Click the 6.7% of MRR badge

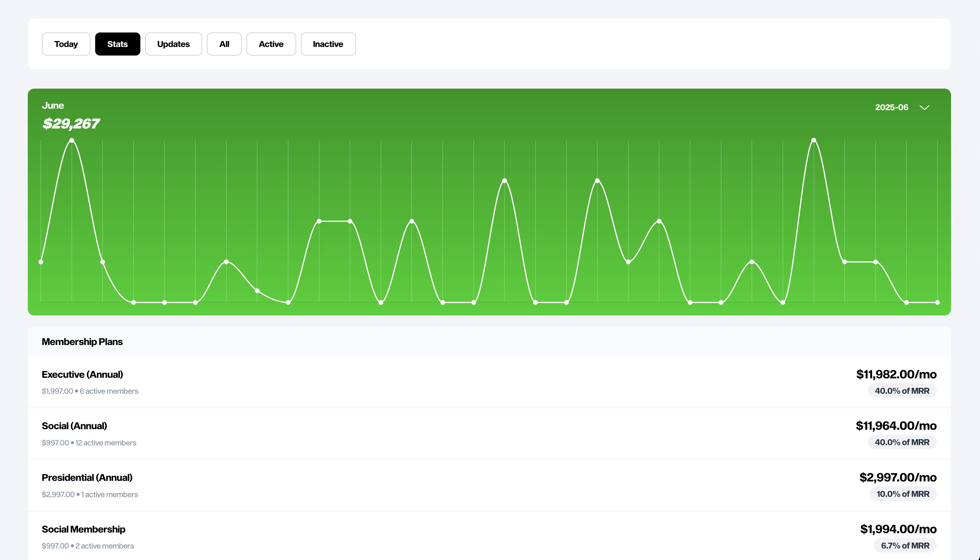[x=905, y=546]
